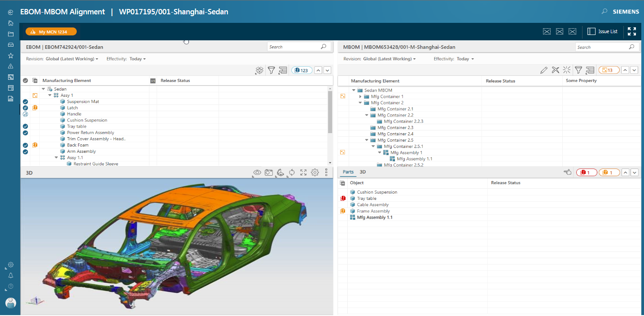
Task: Select the Parts tab
Action: pyautogui.click(x=348, y=172)
